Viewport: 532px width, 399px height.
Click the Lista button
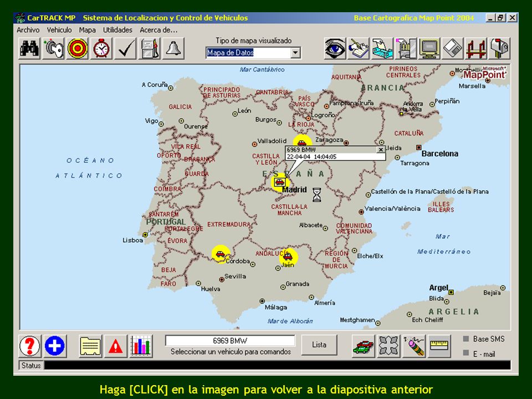319,345
